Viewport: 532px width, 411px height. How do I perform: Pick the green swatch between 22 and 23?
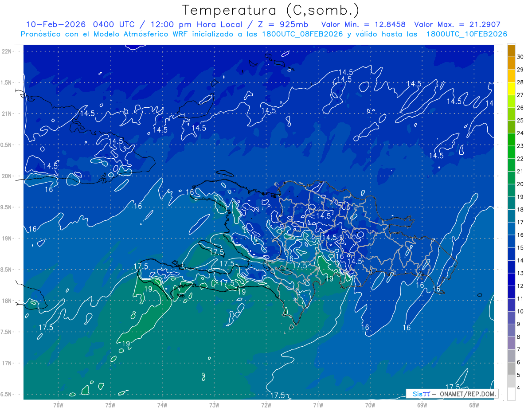[511, 152]
